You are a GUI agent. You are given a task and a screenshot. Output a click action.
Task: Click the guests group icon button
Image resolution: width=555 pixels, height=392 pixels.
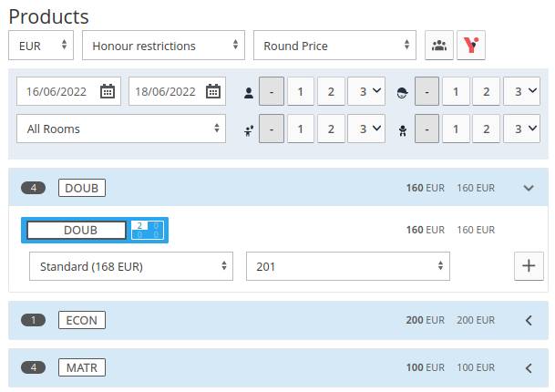[x=439, y=46]
